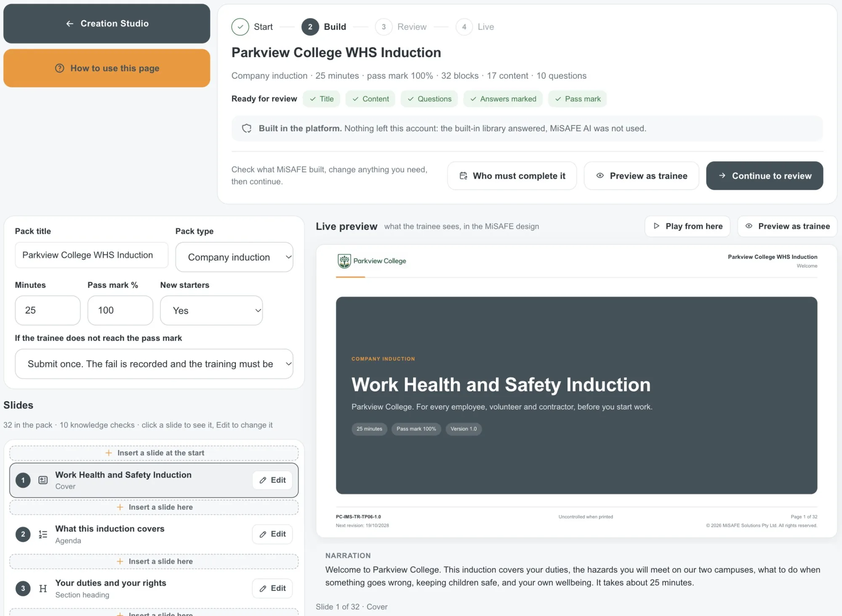Click the Answers marked check chip

(x=503, y=99)
